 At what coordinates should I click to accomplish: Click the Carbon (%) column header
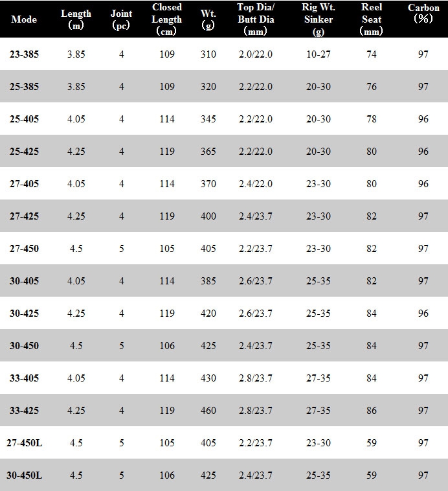pyautogui.click(x=423, y=13)
